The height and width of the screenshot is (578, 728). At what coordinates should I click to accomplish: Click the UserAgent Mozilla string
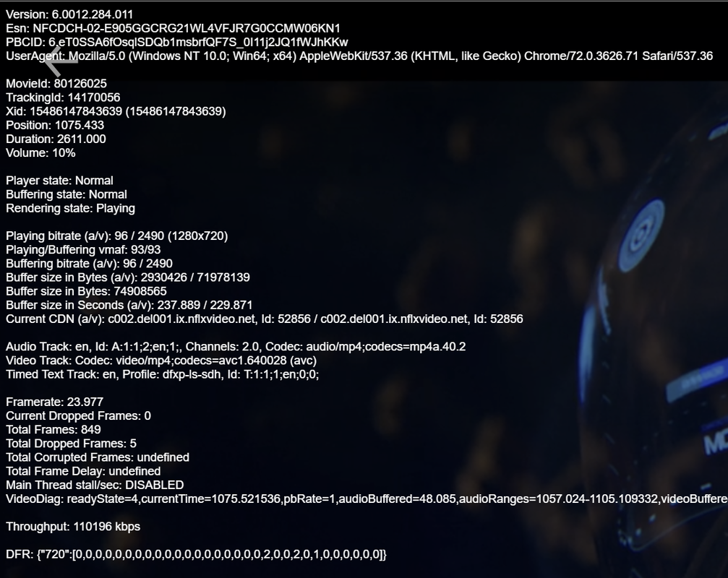pos(359,56)
